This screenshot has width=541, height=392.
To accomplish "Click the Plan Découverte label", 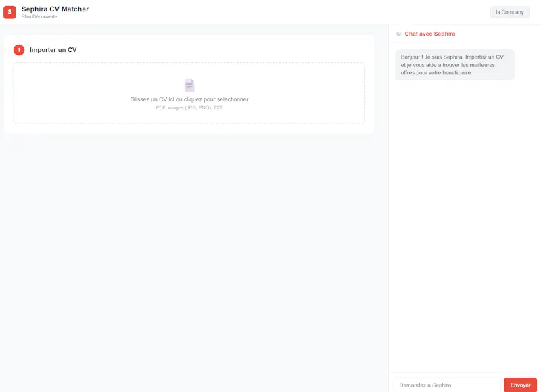I will [x=39, y=16].
